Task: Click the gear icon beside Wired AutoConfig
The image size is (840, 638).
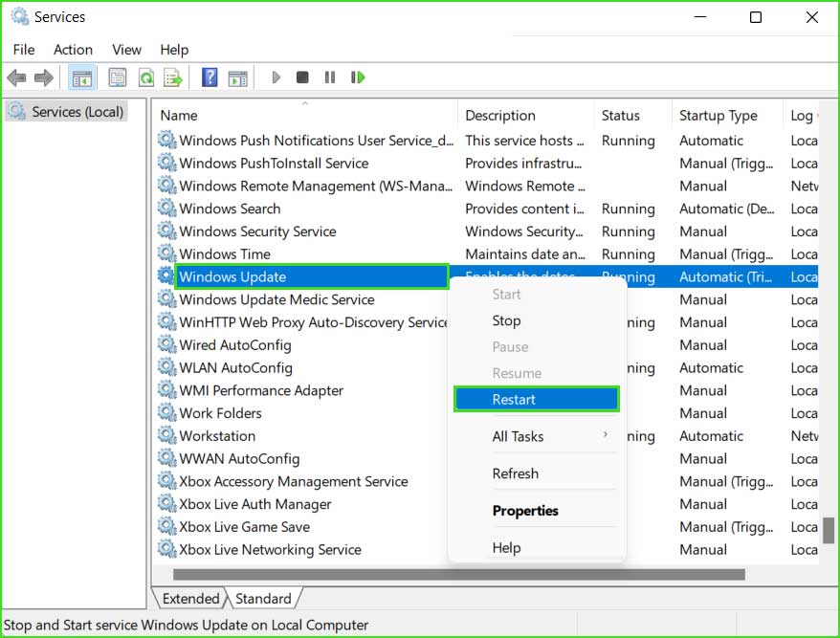Action: point(166,344)
